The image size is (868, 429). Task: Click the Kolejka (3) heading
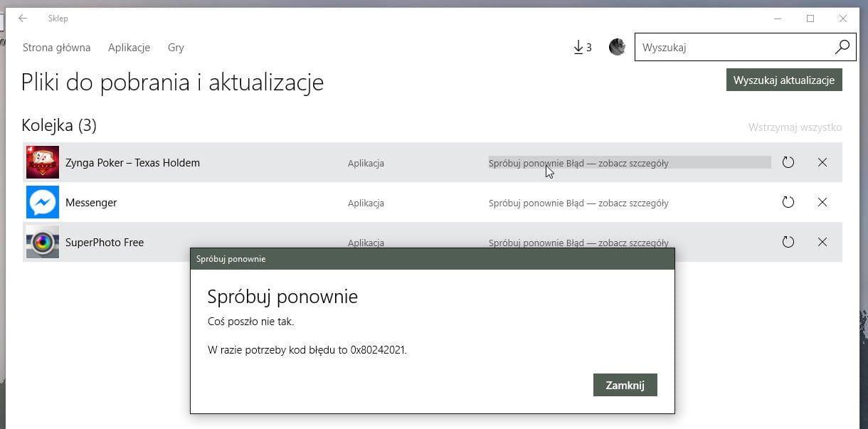click(x=59, y=126)
